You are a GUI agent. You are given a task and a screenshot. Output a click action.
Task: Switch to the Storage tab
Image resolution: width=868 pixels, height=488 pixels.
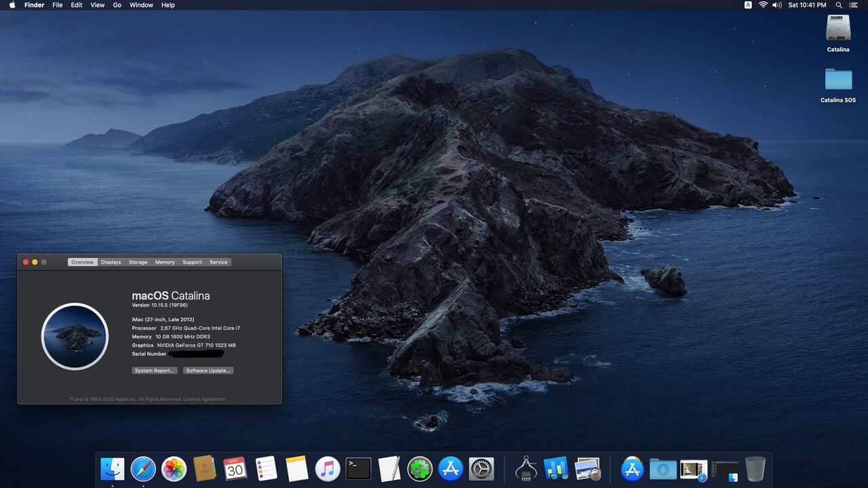[x=138, y=262]
